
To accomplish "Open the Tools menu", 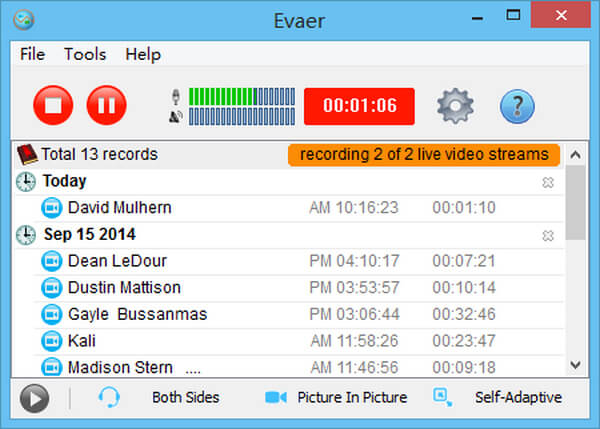I will click(x=85, y=54).
